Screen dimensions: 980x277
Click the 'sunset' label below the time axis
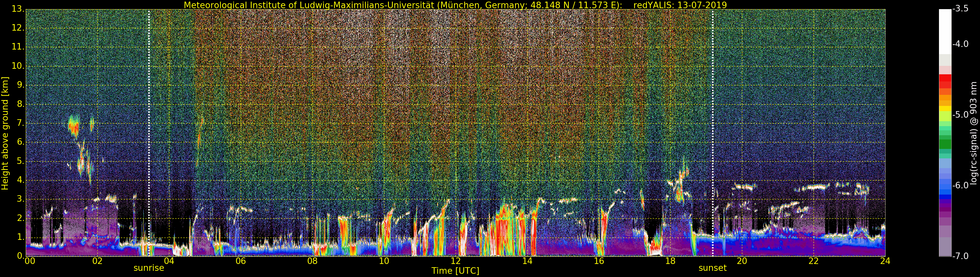click(x=713, y=268)
